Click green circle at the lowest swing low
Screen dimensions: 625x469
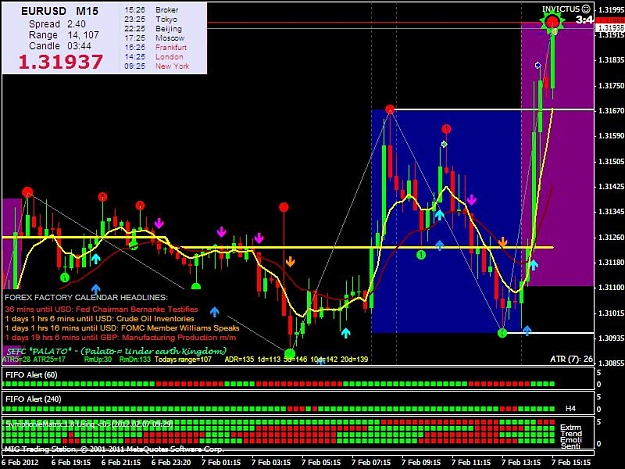click(290, 353)
